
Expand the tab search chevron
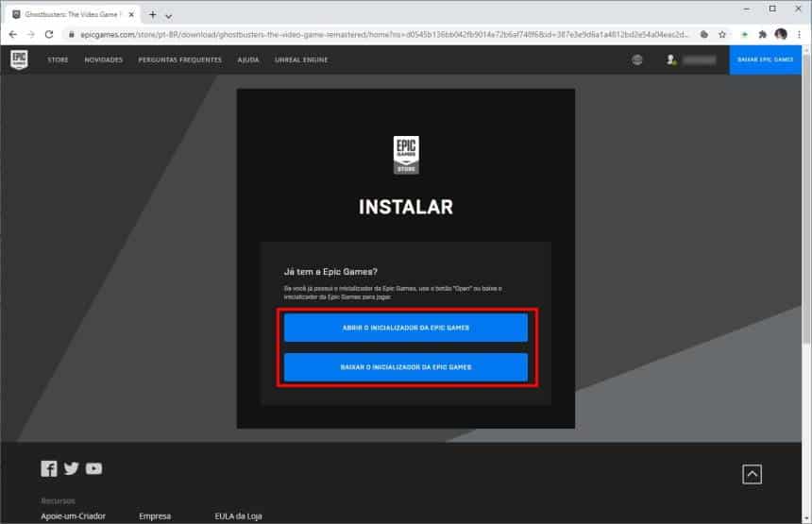pyautogui.click(x=168, y=16)
